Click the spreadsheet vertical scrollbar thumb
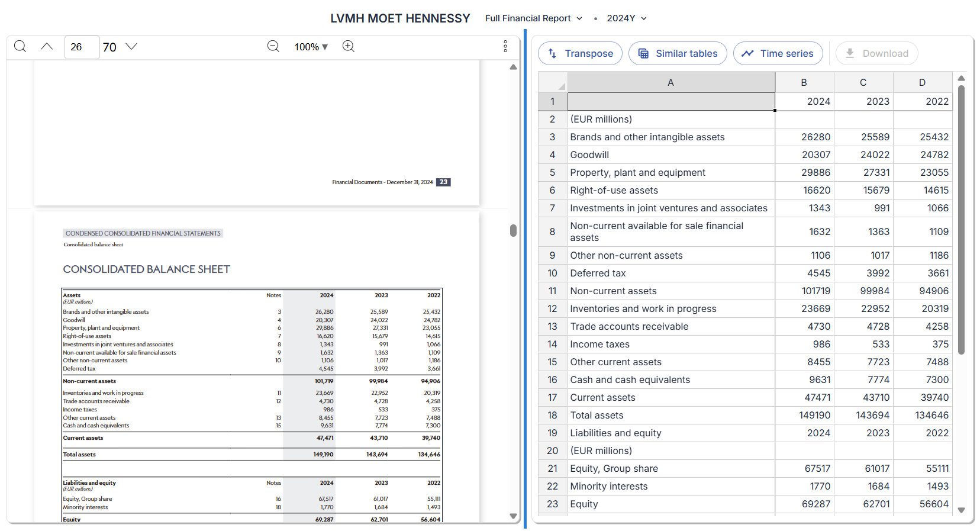The image size is (980, 531). (961, 220)
